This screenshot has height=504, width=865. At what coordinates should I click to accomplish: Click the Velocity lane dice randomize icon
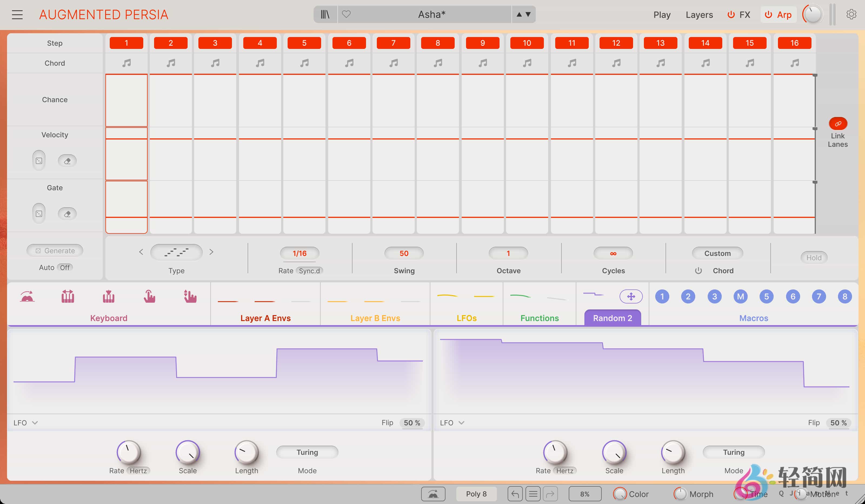39,161
